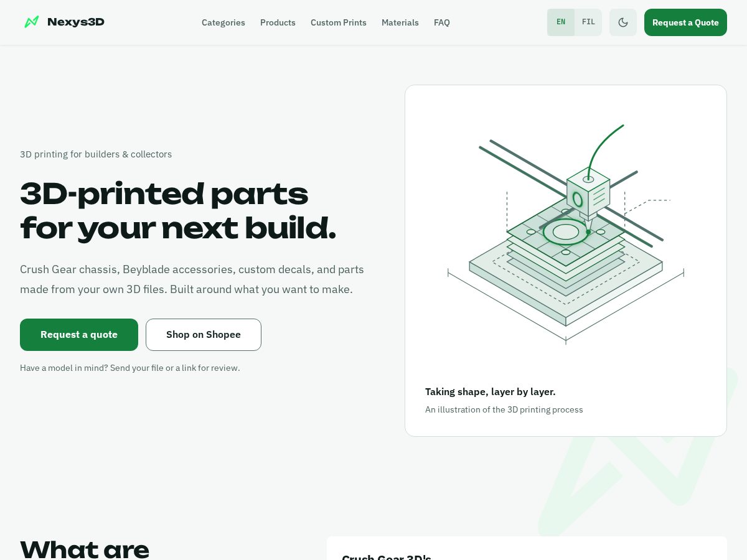Open the FAQ nav link

pyautogui.click(x=442, y=22)
